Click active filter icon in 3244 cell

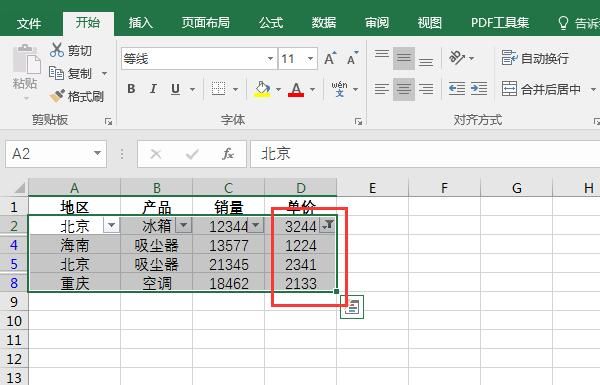coord(328,225)
